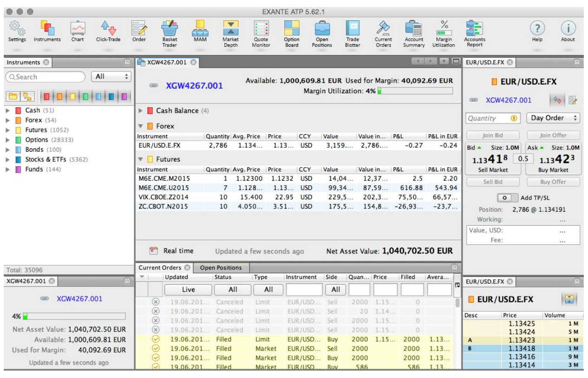Open Market Depth from the toolbar
The height and width of the screenshot is (378, 588).
231,34
